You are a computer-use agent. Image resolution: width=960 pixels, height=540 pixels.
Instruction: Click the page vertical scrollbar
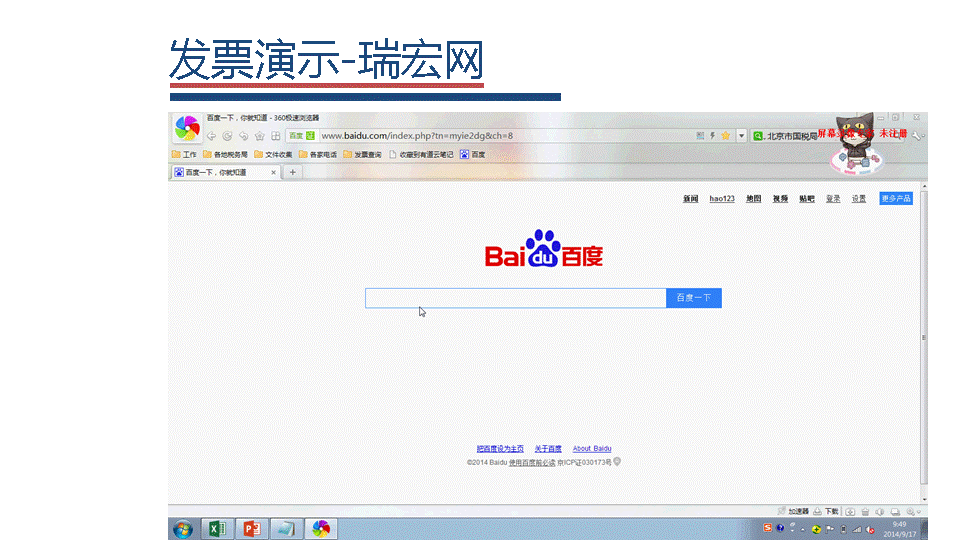[x=924, y=338]
